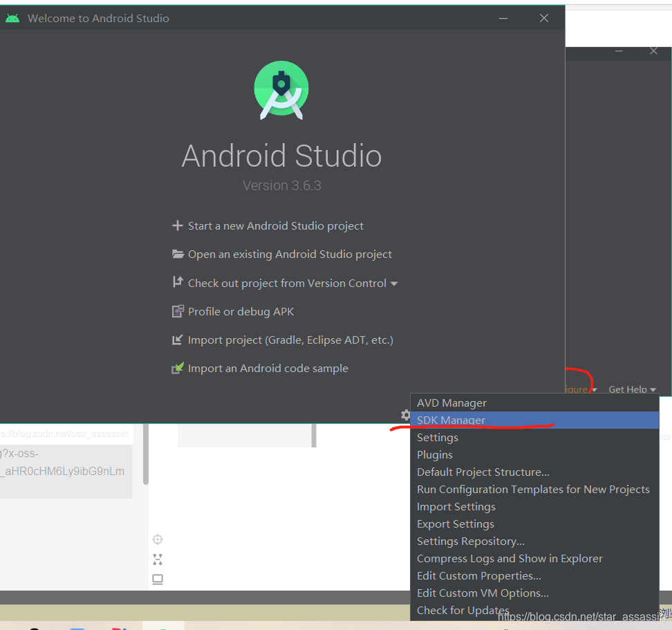Image resolution: width=672 pixels, height=630 pixels.
Task: Minimize the Welcome to Android Studio window
Action: 503,18
